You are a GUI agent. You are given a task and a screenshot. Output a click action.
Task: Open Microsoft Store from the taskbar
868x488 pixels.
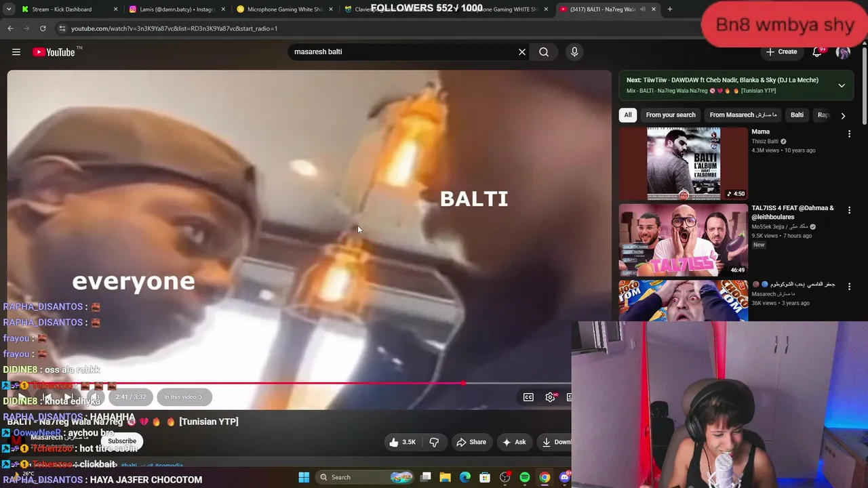click(x=485, y=477)
